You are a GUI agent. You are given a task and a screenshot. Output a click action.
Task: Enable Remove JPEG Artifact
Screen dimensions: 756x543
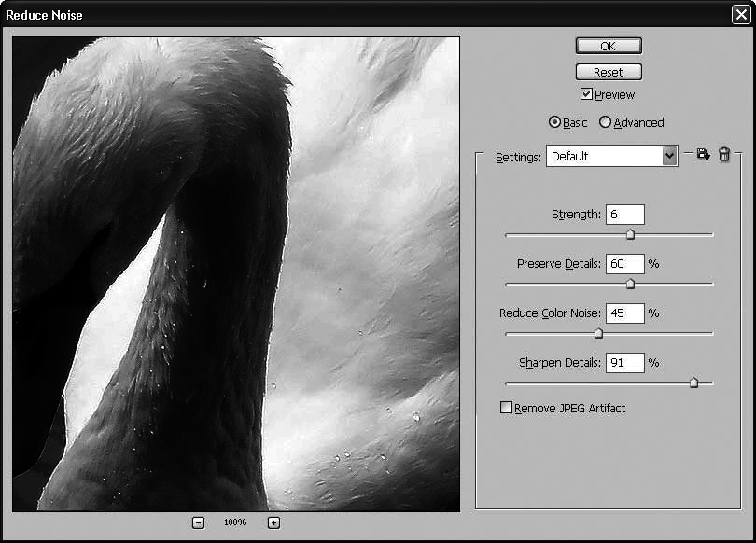507,407
